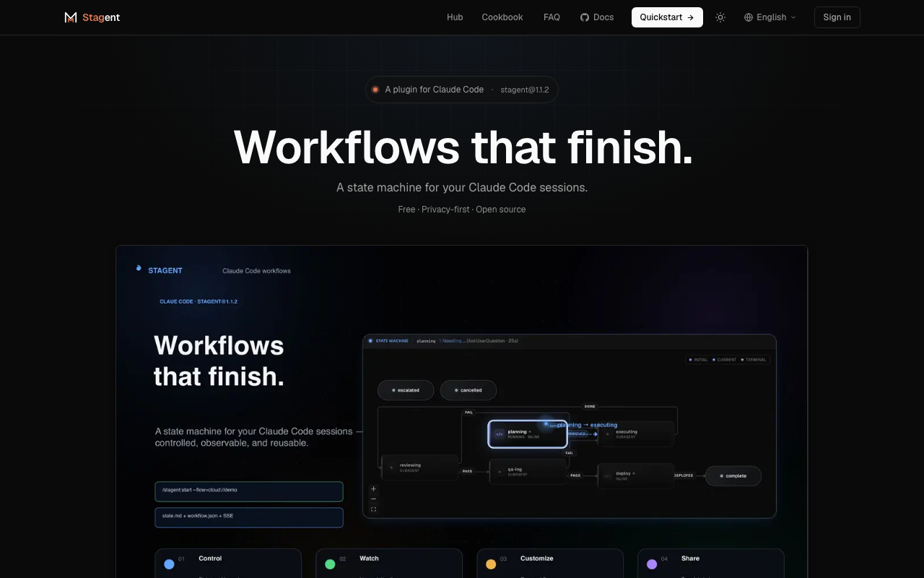
Task: Click the Quickstart button
Action: (667, 17)
